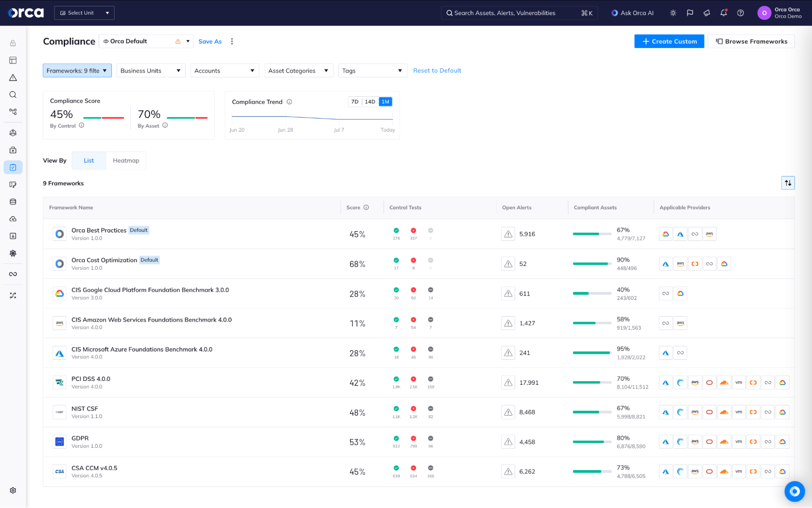Open the Asset Categories dropdown
The width and height of the screenshot is (812, 508).
point(299,71)
